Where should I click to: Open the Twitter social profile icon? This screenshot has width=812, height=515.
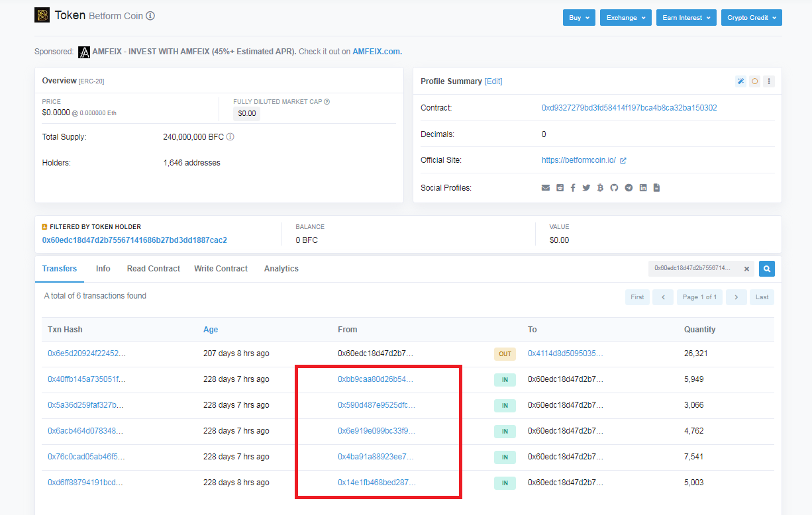(x=586, y=188)
